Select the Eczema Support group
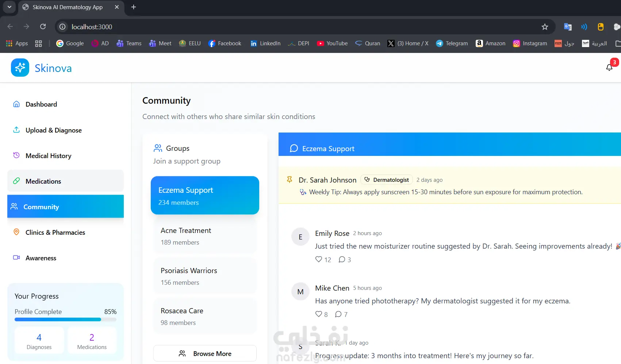Screen dimensions: 621x364 click(205, 195)
